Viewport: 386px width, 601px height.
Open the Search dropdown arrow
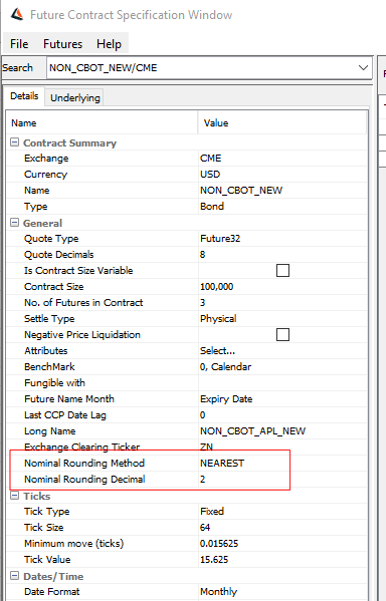(x=363, y=68)
